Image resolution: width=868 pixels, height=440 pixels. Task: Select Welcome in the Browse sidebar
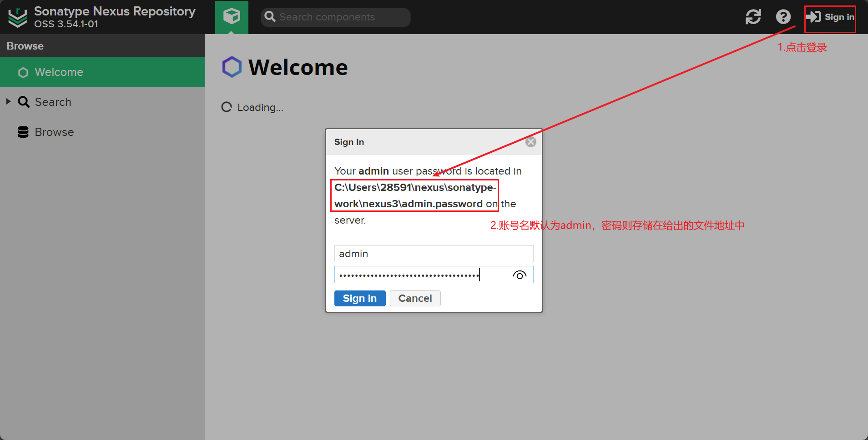click(x=102, y=72)
